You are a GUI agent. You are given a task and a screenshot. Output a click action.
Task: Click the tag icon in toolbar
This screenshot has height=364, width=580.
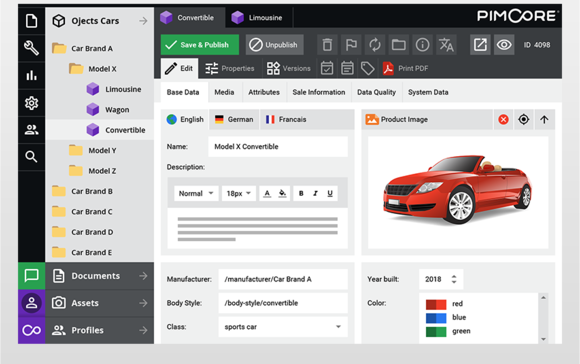(367, 68)
